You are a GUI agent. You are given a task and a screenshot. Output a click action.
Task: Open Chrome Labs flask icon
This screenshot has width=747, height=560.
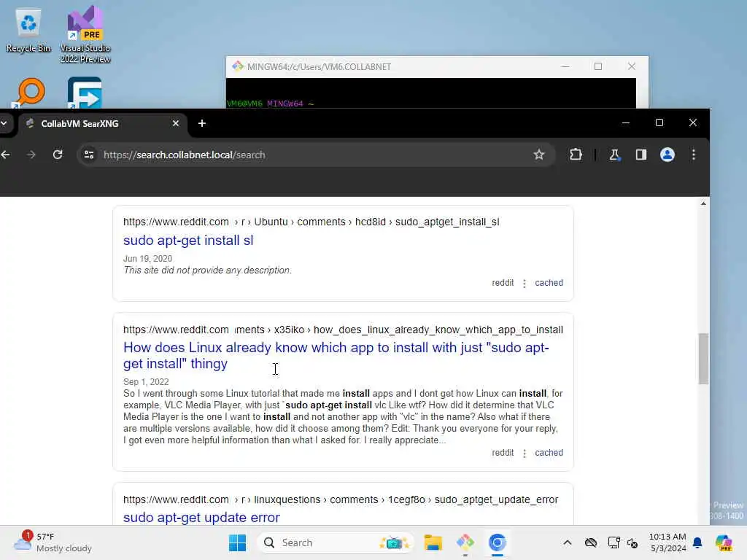click(614, 155)
